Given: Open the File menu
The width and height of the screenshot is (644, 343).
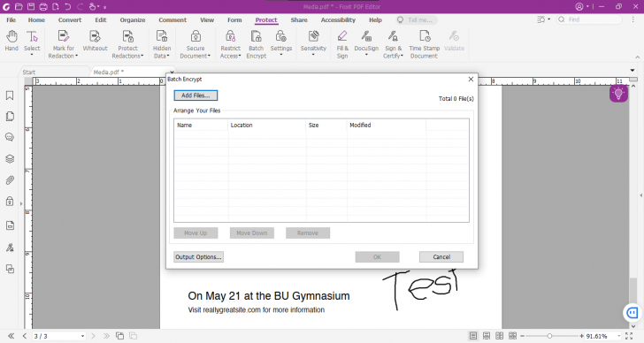Looking at the screenshot, I should 11,19.
